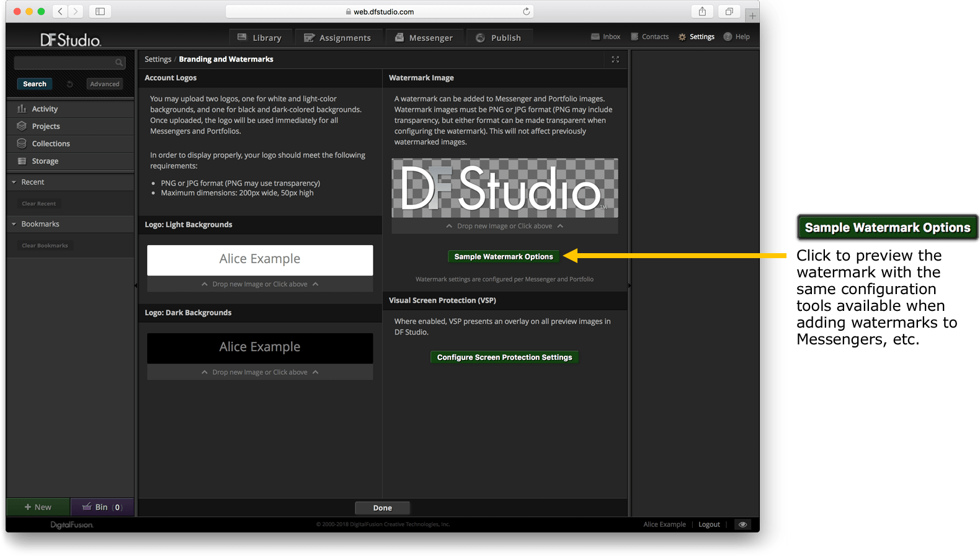This screenshot has width=980, height=556.
Task: Click the browser share icon
Action: pyautogui.click(x=702, y=11)
